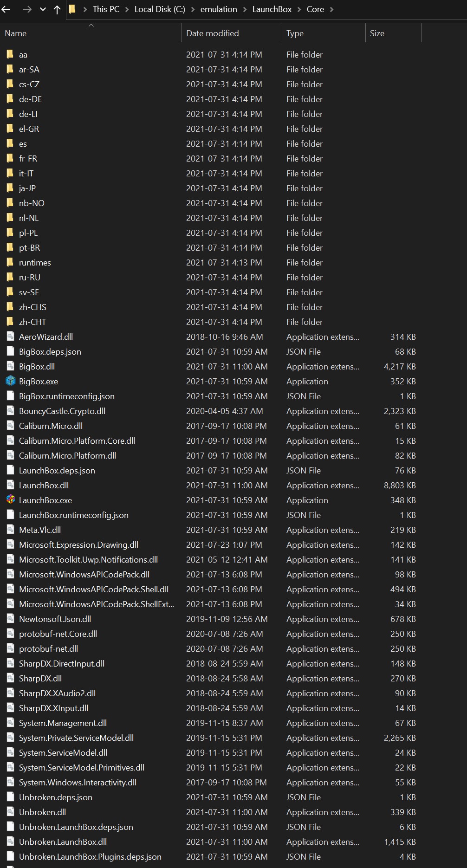
Task: Select the BigBox.exe cube icon
Action: click(x=11, y=381)
